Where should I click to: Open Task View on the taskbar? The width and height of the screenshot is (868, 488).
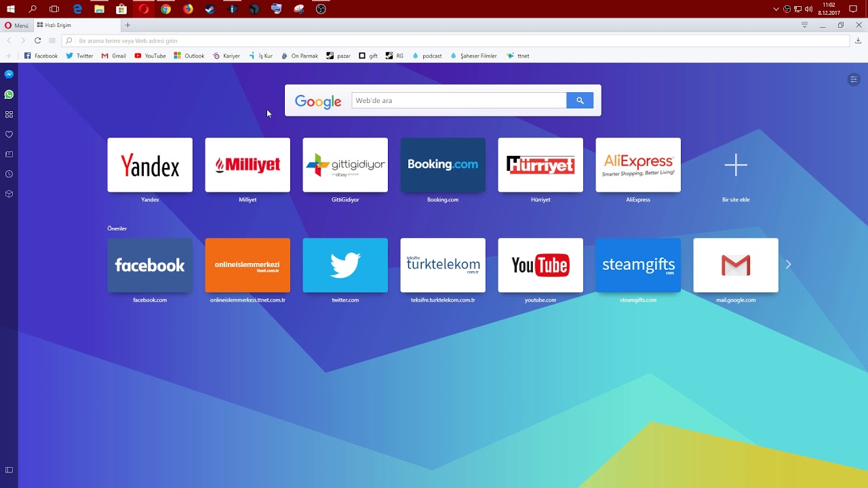pyautogui.click(x=55, y=9)
